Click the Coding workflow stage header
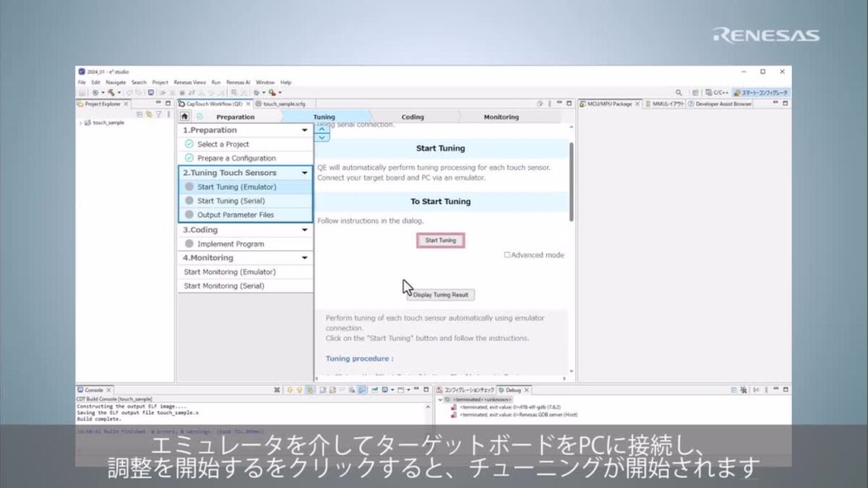 coord(413,117)
